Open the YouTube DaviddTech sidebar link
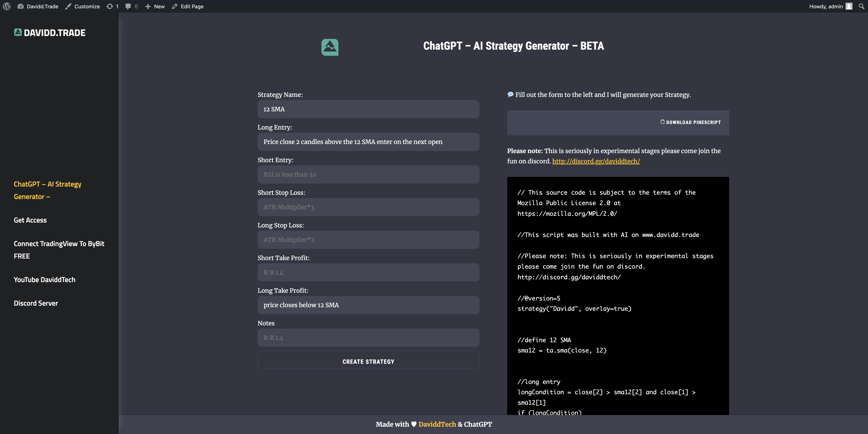Viewport: 868px width, 434px height. click(45, 280)
